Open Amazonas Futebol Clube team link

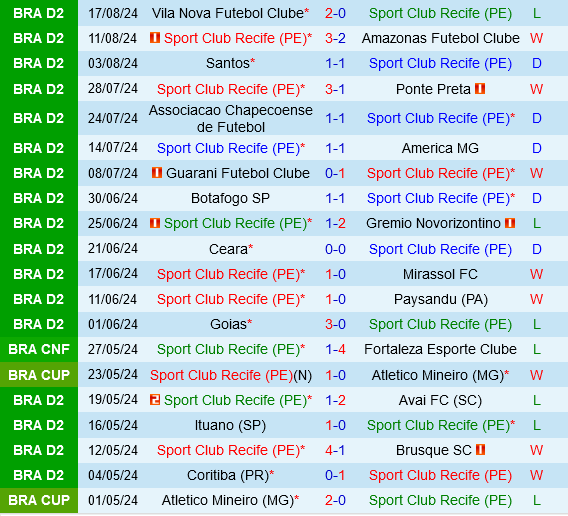(440, 38)
